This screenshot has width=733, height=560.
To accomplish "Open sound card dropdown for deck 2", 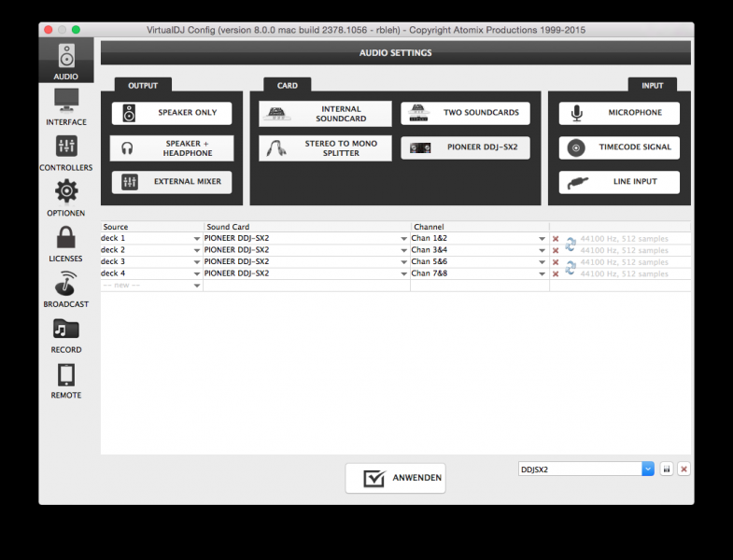I will [404, 250].
